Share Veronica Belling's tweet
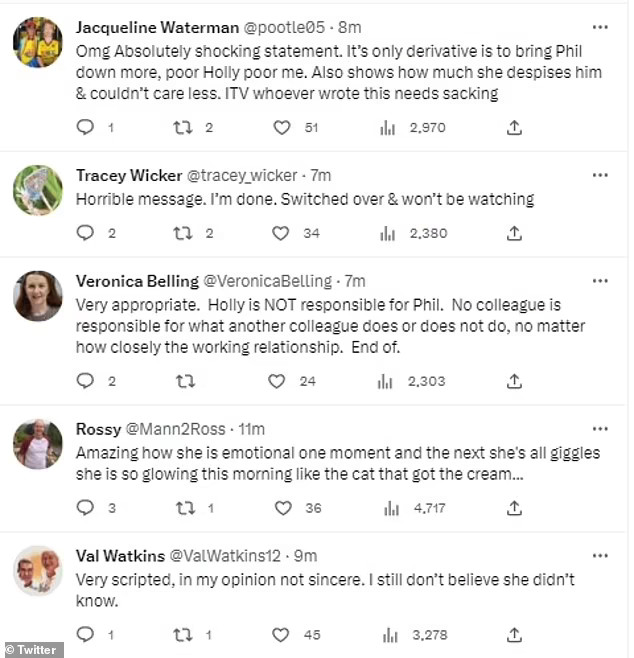 point(514,381)
